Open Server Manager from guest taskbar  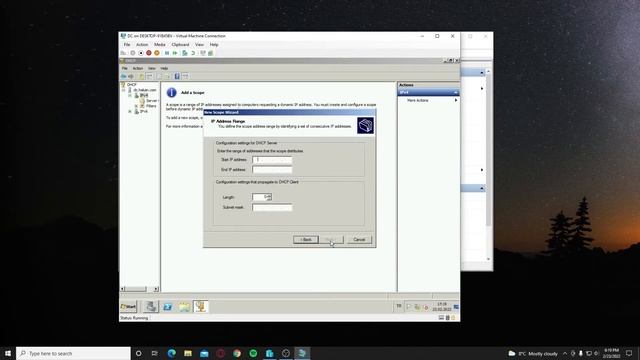[x=151, y=307]
